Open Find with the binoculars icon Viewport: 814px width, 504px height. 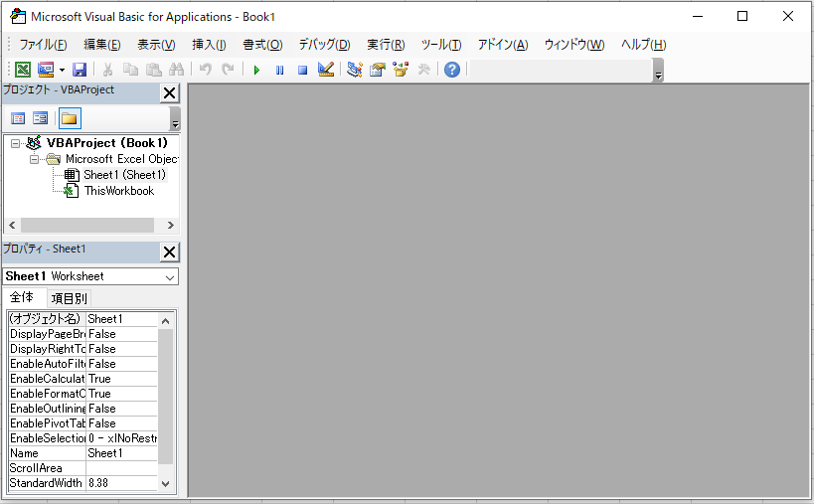click(x=177, y=69)
